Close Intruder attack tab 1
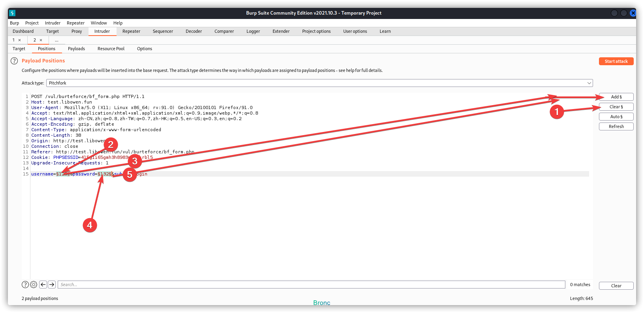The width and height of the screenshot is (644, 313). tap(20, 40)
